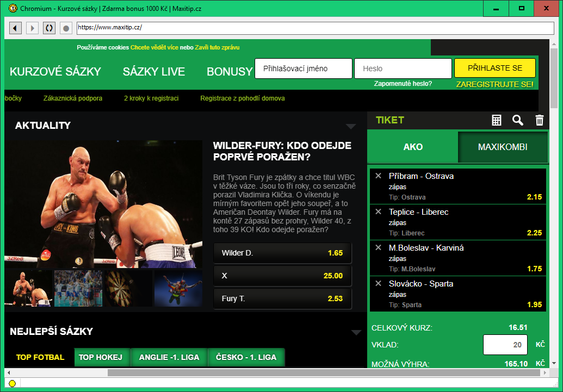Click the Liberec odds value 2.25
This screenshot has height=392, width=563.
click(x=534, y=233)
